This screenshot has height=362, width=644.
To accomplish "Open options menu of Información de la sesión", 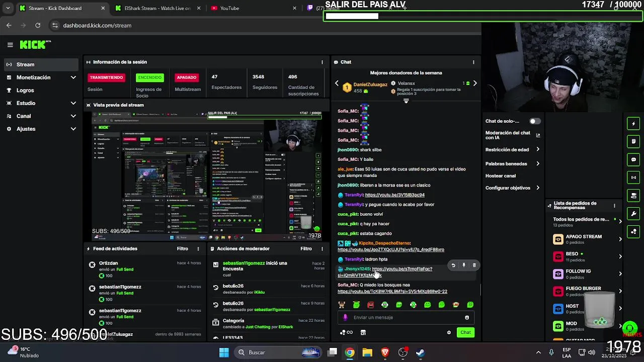I will (x=322, y=62).
